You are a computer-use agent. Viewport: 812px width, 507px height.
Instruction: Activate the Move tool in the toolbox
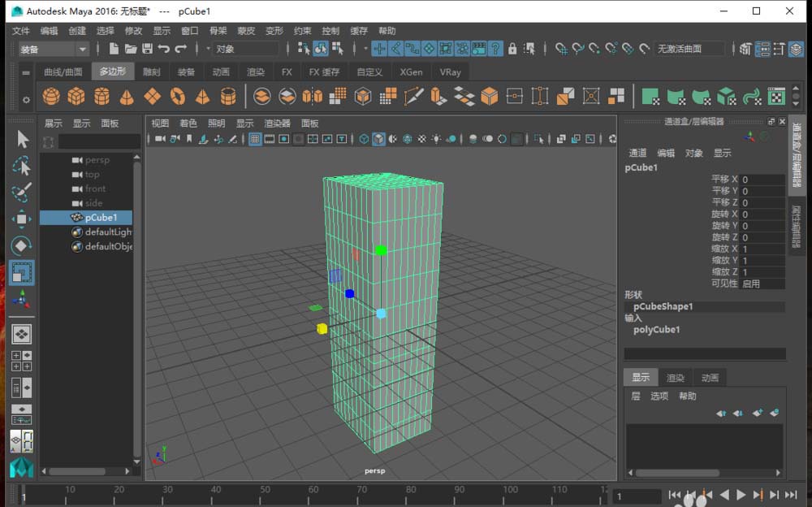point(22,219)
